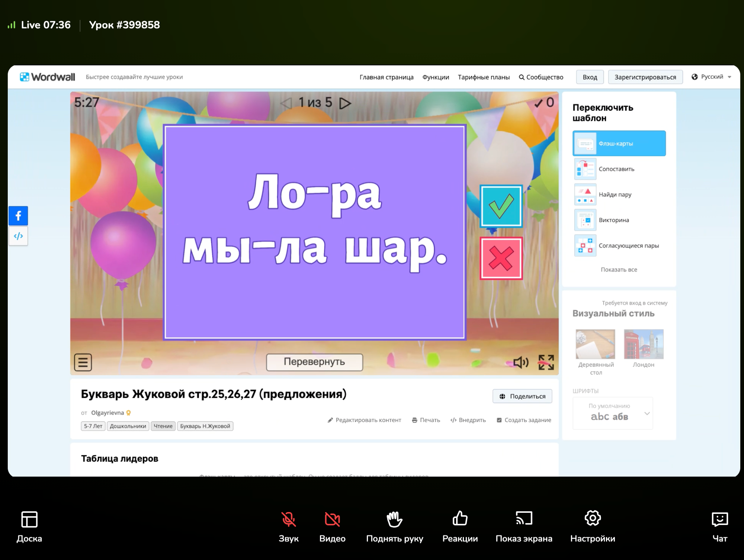
Task: Share the activity on Facebook
Action: point(18,216)
